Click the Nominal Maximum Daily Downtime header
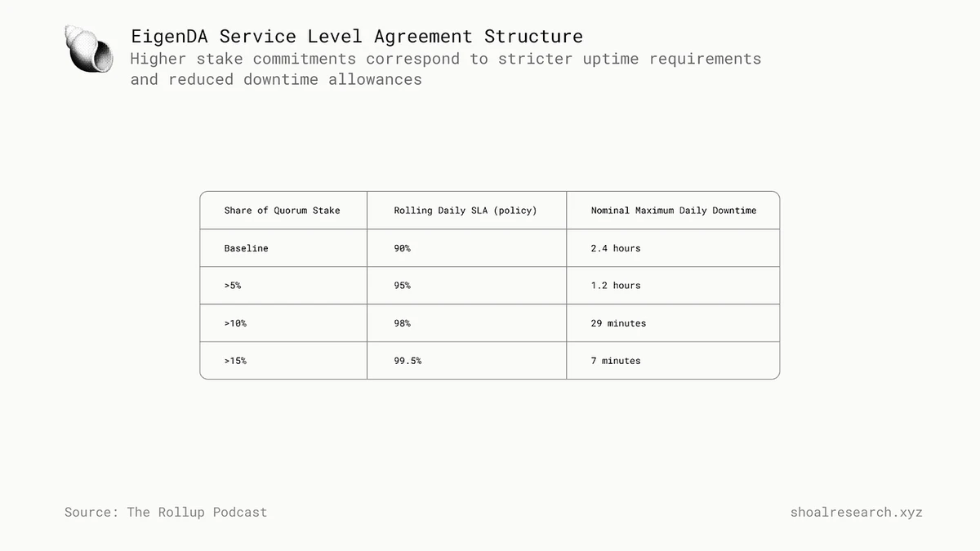 [x=673, y=211]
